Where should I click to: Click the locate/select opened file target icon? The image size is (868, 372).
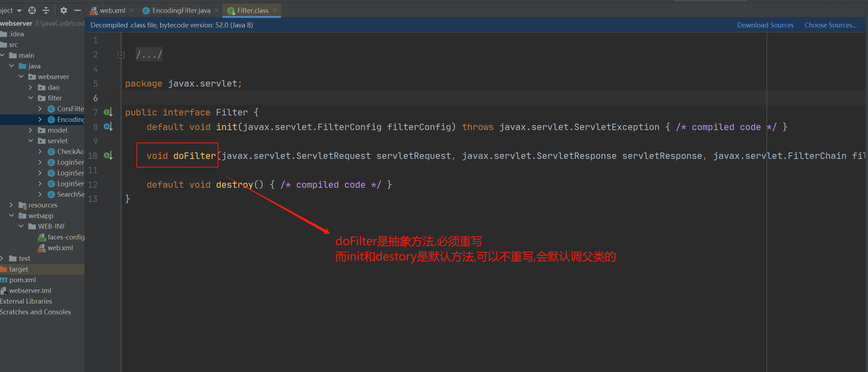pos(32,10)
